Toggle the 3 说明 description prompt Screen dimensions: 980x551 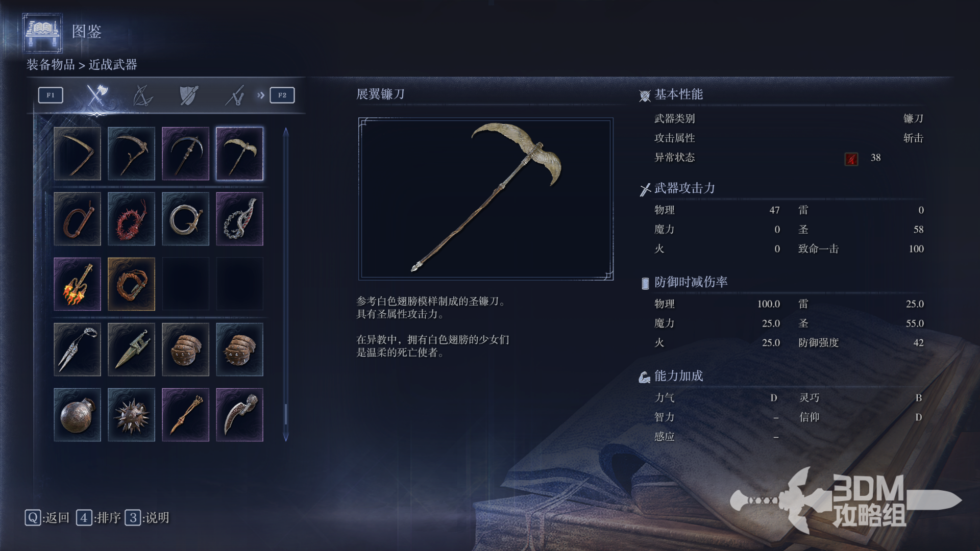pyautogui.click(x=147, y=518)
